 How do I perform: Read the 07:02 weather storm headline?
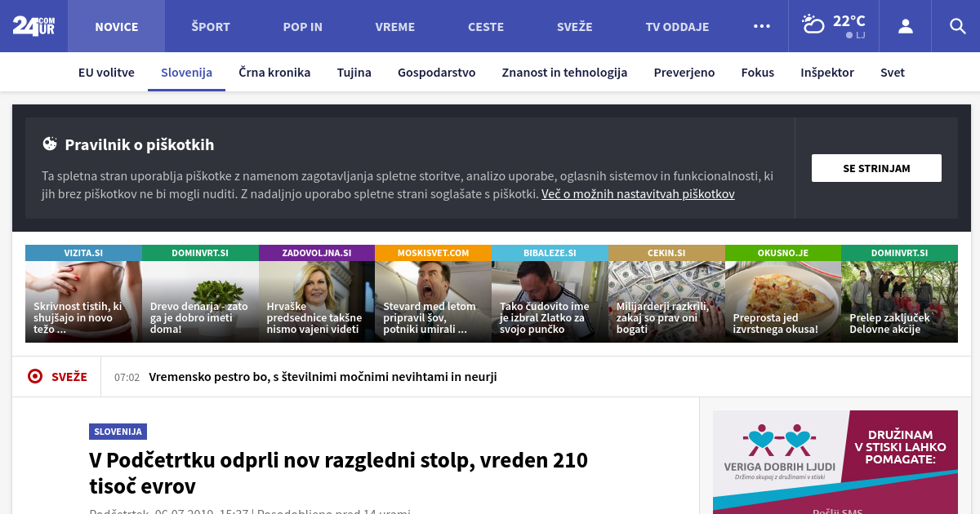[x=323, y=377]
